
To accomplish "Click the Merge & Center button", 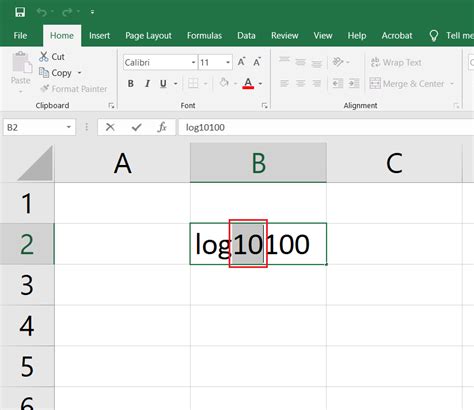I will point(407,83).
